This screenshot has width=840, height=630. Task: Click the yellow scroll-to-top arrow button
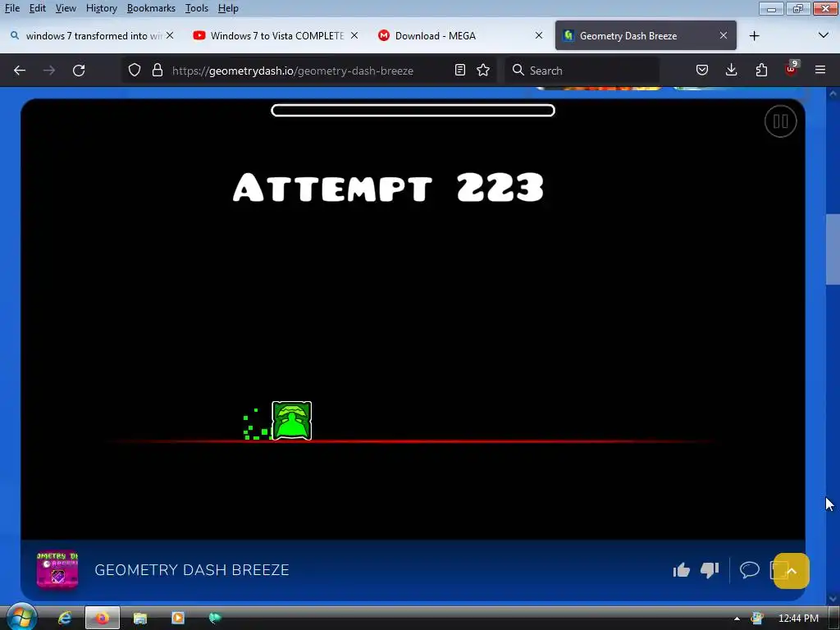click(792, 571)
